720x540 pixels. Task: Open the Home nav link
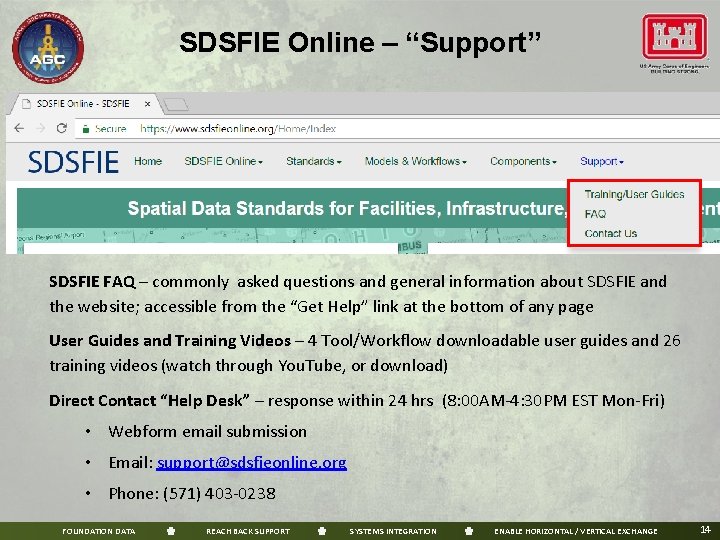pyautogui.click(x=148, y=161)
